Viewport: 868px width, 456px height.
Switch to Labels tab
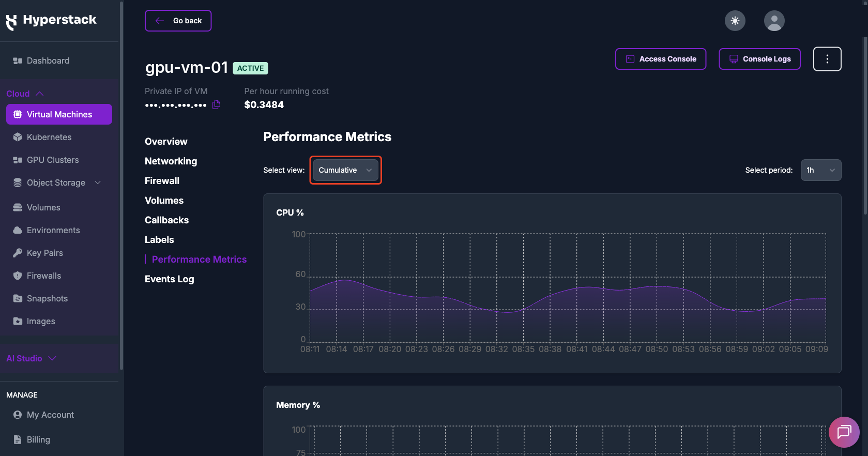[x=159, y=240]
